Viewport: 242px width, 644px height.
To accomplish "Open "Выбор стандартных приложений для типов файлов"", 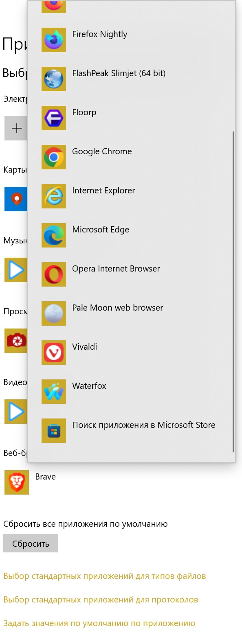I will [x=105, y=576].
